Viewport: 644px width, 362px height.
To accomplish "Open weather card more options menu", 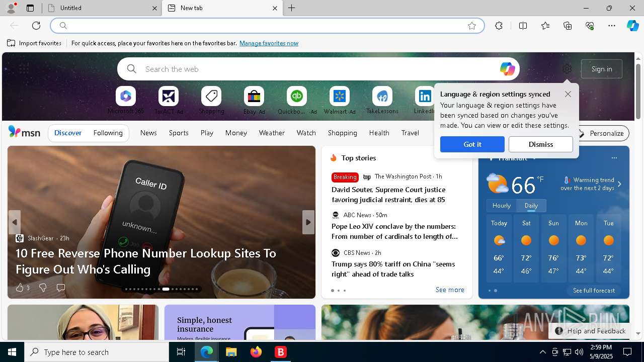I will pyautogui.click(x=614, y=158).
